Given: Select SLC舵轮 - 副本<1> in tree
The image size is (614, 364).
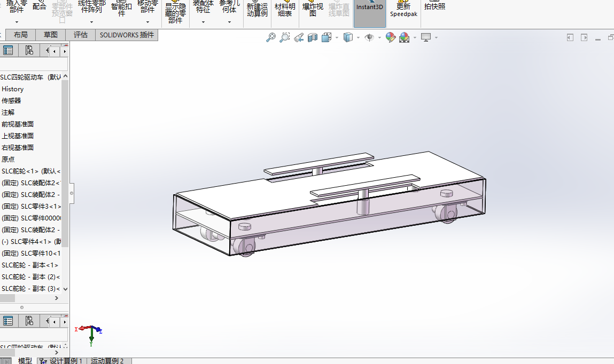Looking at the screenshot, I should [x=30, y=265].
